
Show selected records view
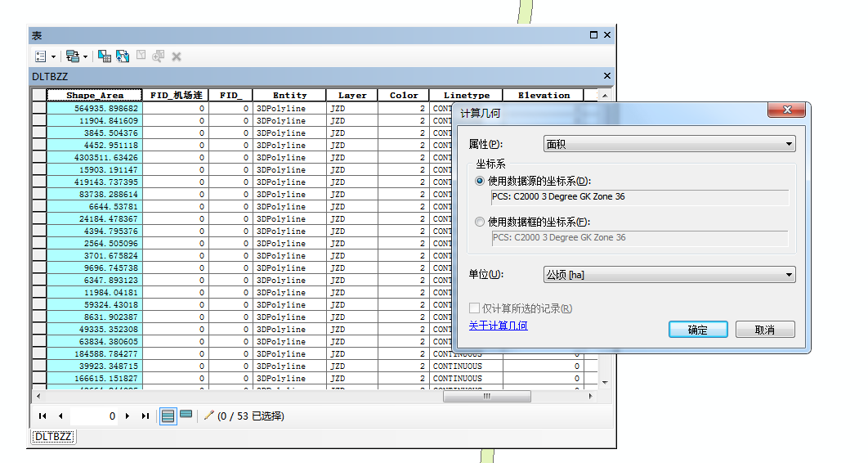[x=186, y=415]
